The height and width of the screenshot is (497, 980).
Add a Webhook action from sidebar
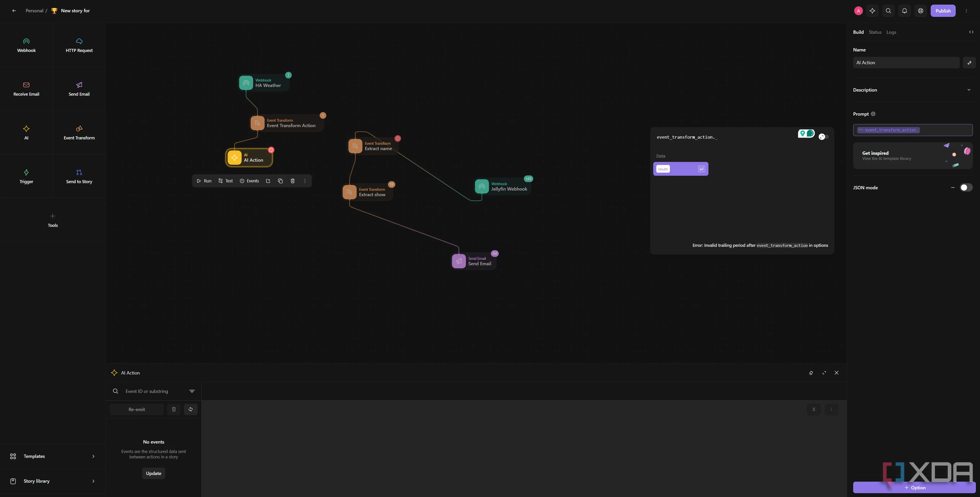(26, 45)
